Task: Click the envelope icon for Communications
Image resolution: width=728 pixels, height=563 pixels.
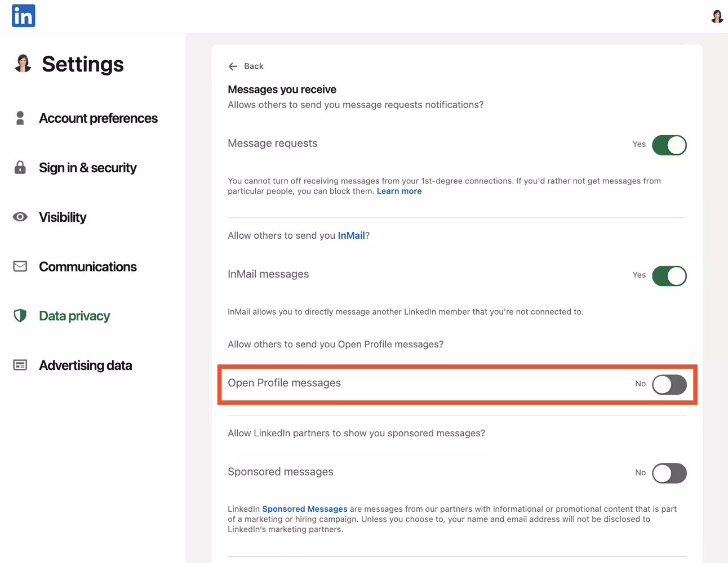Action: [x=20, y=266]
